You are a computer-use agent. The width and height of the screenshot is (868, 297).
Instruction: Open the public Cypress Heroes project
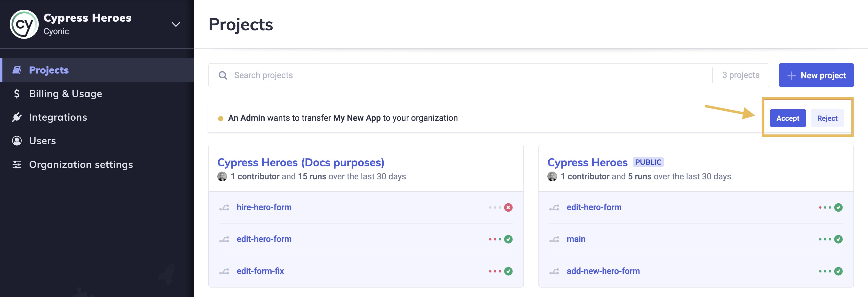tap(587, 163)
